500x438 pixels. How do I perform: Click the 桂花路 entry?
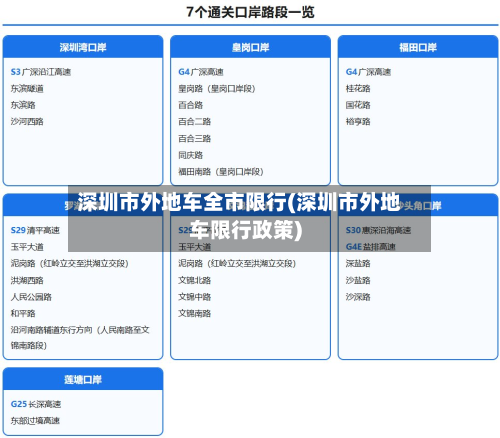coord(358,88)
